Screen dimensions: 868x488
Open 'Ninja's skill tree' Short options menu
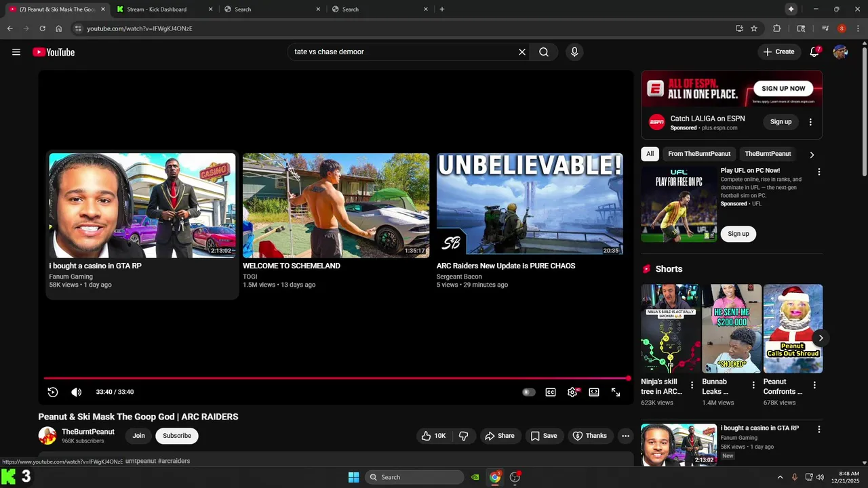tap(692, 385)
